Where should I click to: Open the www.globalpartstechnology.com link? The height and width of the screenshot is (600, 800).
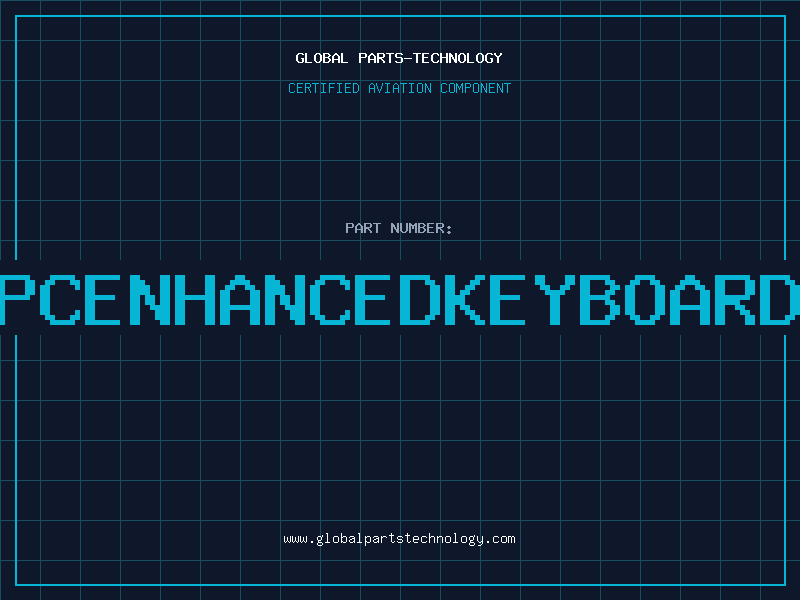tap(399, 539)
